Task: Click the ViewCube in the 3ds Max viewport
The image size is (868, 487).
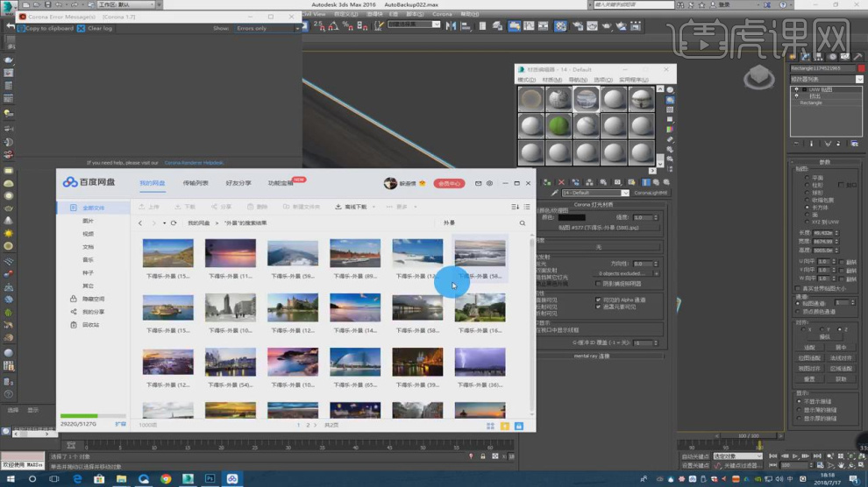Action: click(759, 77)
